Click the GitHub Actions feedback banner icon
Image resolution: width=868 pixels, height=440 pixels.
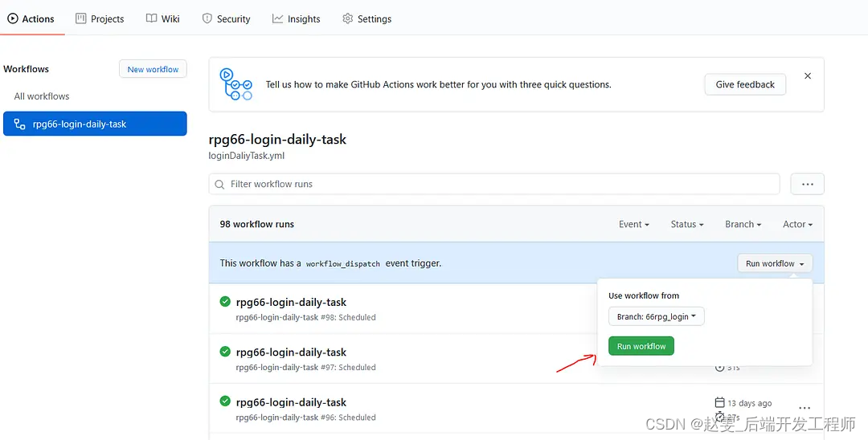coord(235,84)
